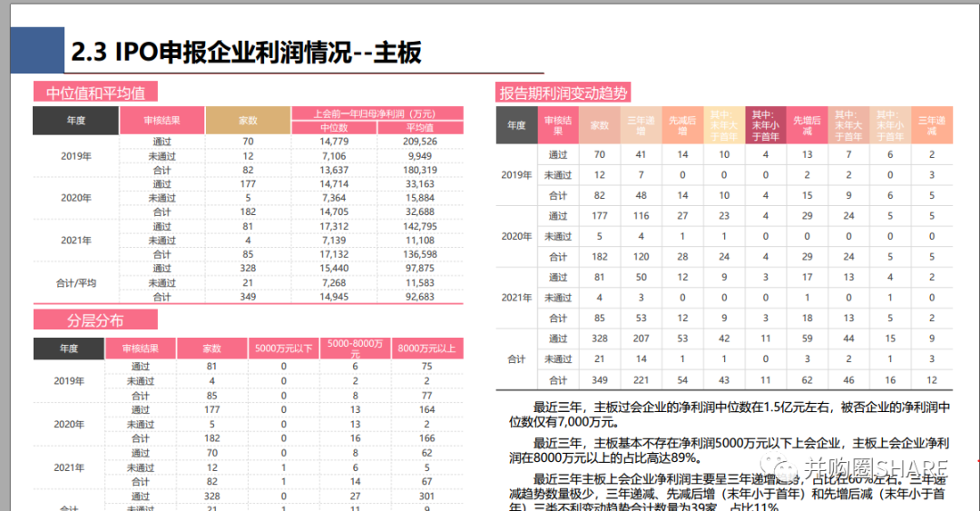
Task: Select the median value '14,779'
Action: pyautogui.click(x=334, y=142)
